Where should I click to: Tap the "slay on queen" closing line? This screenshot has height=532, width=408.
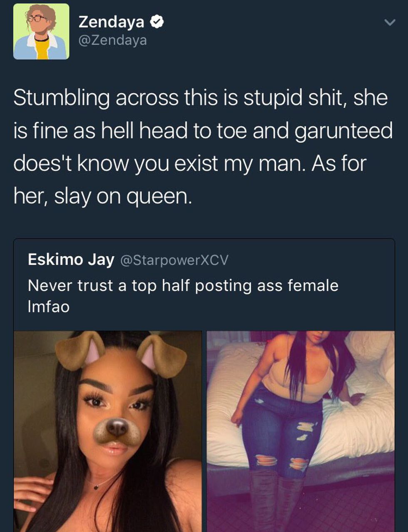point(123,196)
